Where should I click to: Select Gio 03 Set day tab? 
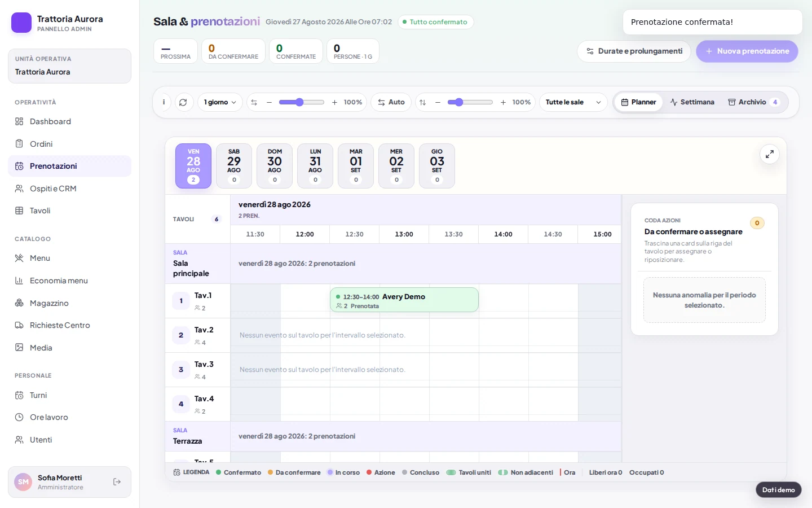click(x=437, y=166)
